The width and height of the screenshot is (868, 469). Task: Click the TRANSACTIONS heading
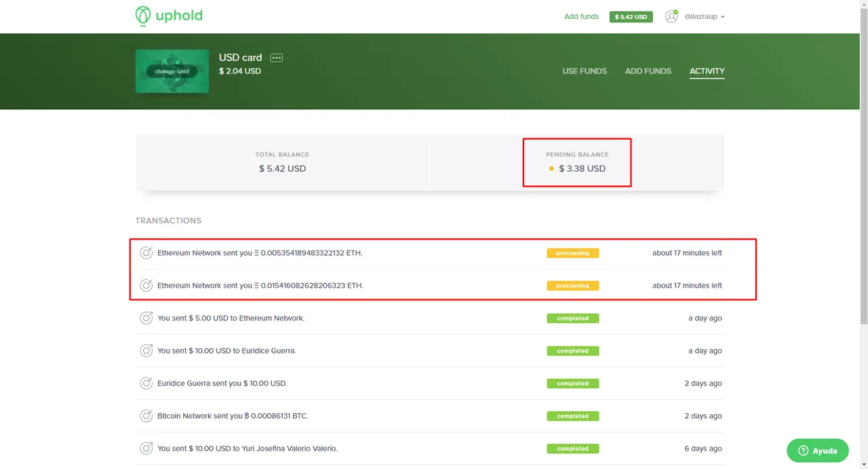(168, 221)
